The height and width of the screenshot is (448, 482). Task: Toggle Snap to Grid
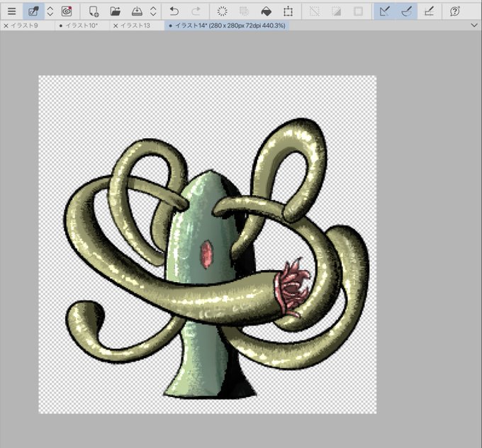[x=429, y=11]
